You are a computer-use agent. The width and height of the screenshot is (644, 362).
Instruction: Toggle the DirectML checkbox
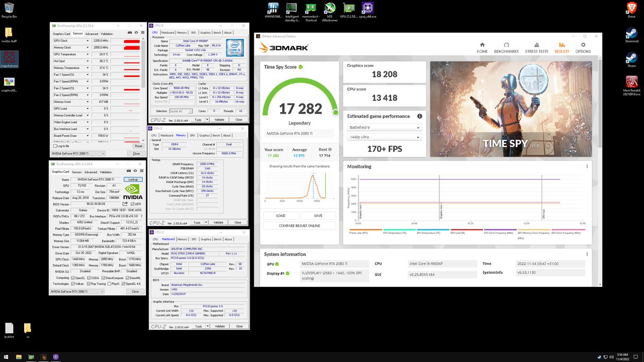[128, 278]
